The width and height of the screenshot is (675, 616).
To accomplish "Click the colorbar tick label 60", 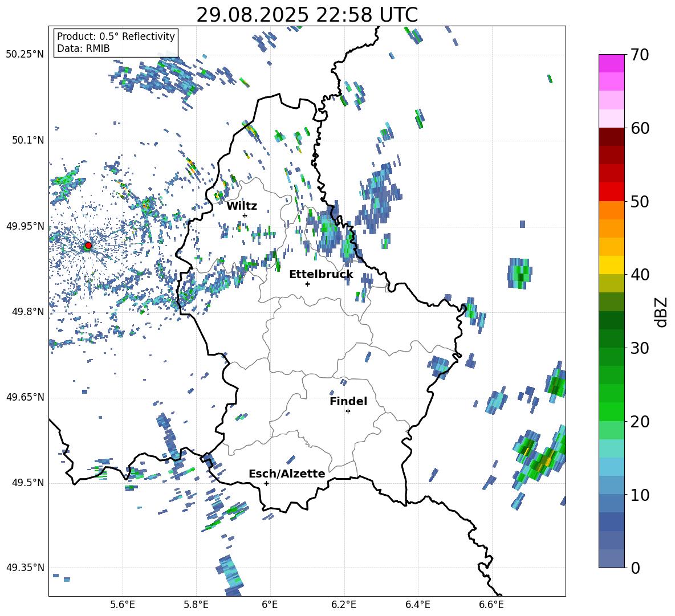I will tap(639, 128).
